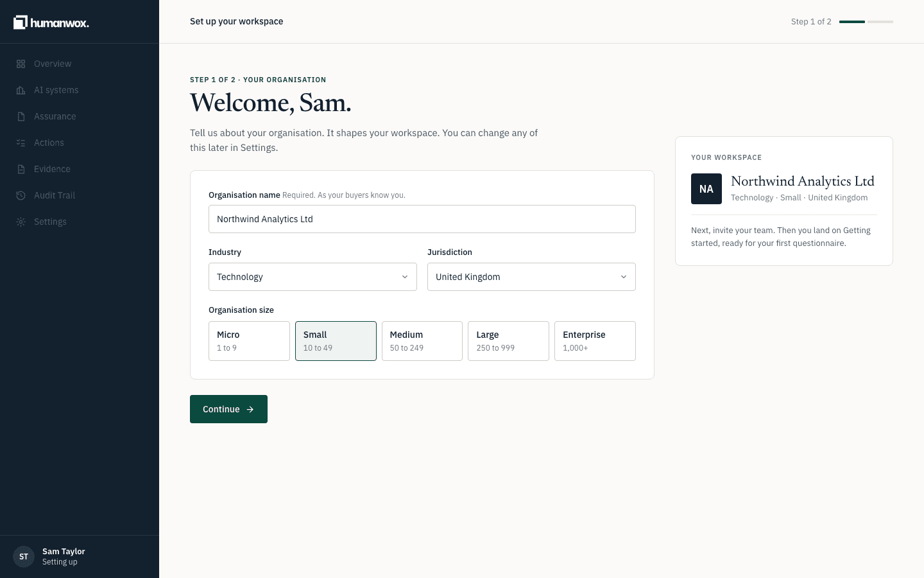The height and width of the screenshot is (578, 924).
Task: Click the 'Next, invite your team' note
Action: coord(781,236)
